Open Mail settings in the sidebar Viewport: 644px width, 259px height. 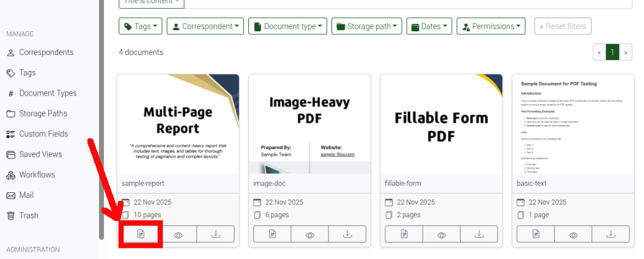pos(20,195)
